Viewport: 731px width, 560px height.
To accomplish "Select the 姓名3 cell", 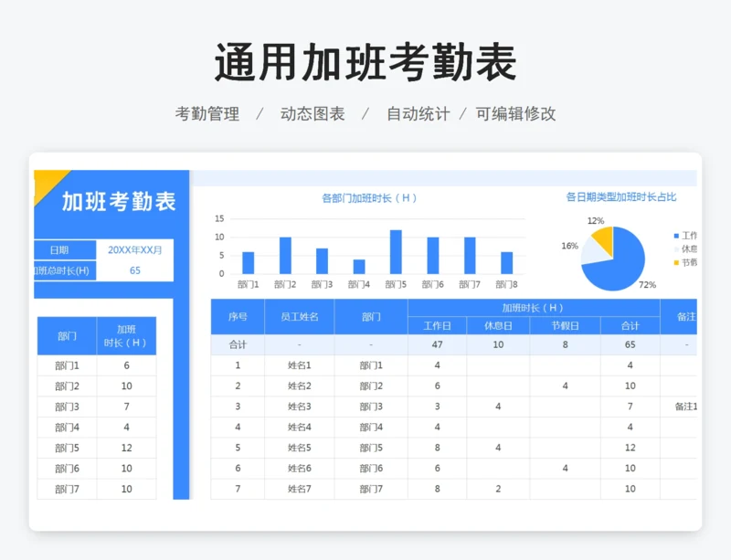I will click(x=300, y=407).
